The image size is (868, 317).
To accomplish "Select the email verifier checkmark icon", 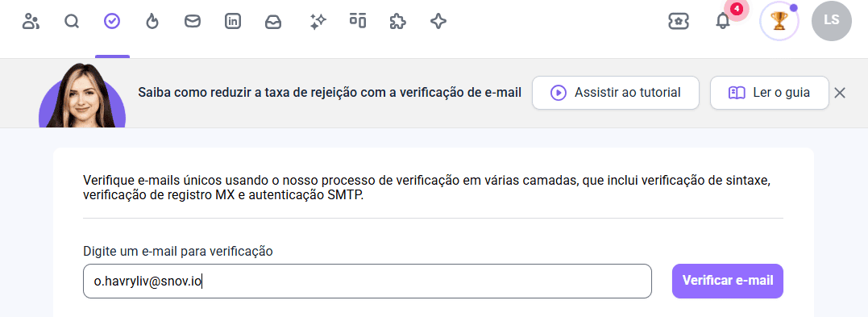I will click(x=112, y=22).
